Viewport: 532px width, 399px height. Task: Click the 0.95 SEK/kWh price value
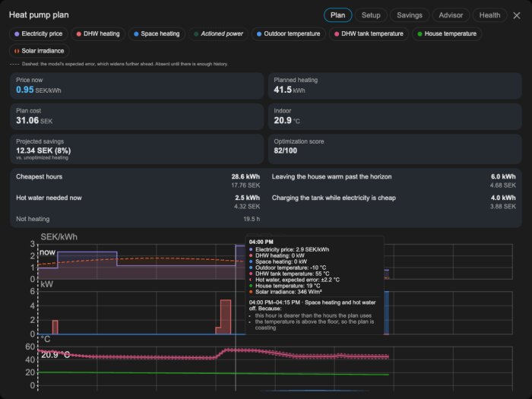pyautogui.click(x=38, y=90)
